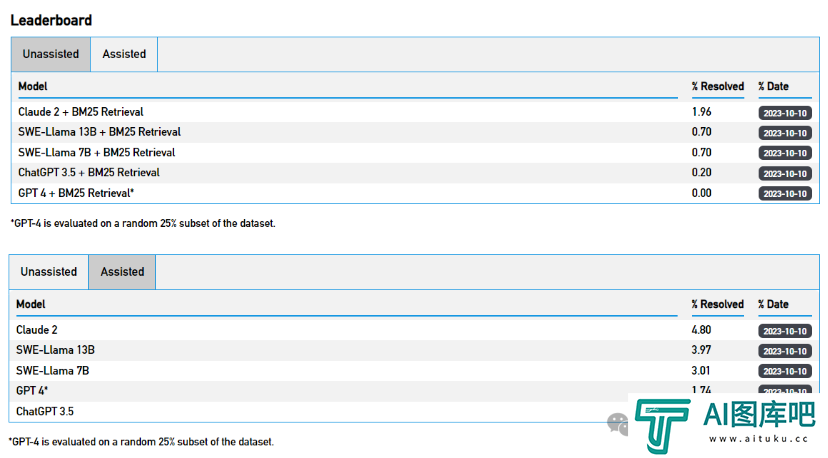The width and height of the screenshot is (828, 458).
Task: Click the AI图库吧 T-shaped logo icon
Action: pos(662,426)
